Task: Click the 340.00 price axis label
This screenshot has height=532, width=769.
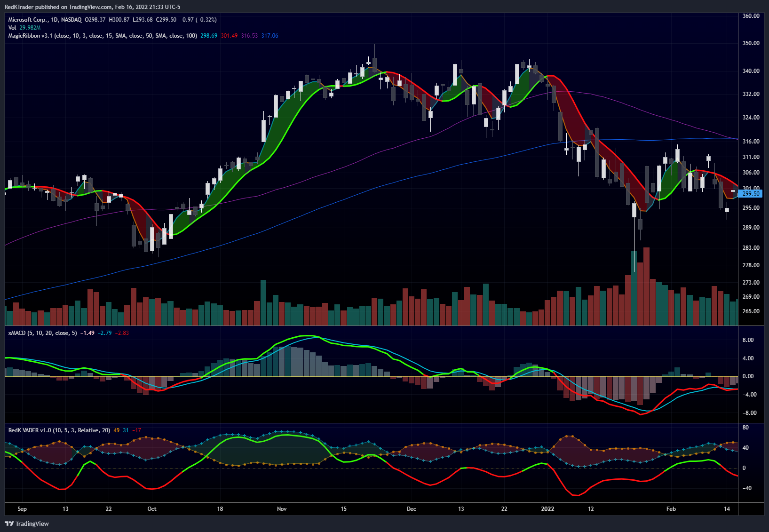Action: tap(751, 71)
